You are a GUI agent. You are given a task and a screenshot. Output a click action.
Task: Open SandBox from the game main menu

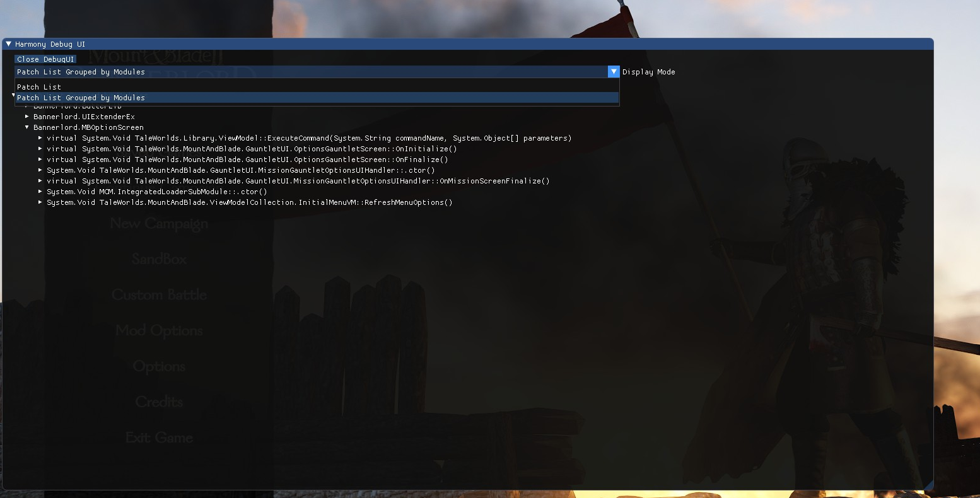[159, 259]
